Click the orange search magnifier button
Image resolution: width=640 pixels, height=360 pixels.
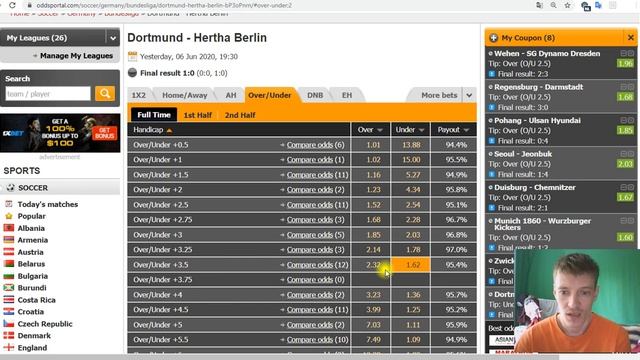[105, 93]
